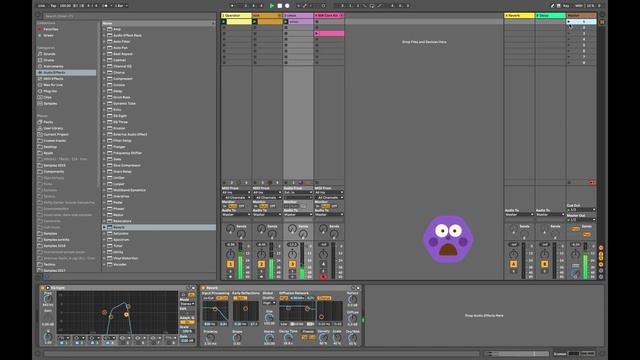Open the 1 Bar quantization menu
The image size is (640, 360).
[x=120, y=6]
